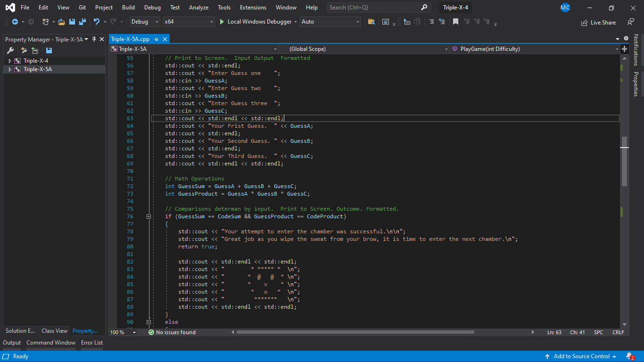Click the Save All toolbar icon

tap(83, 22)
